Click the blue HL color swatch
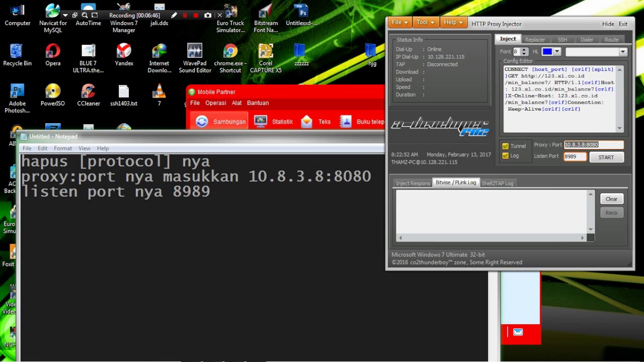This screenshot has height=362, width=644. pyautogui.click(x=547, y=52)
